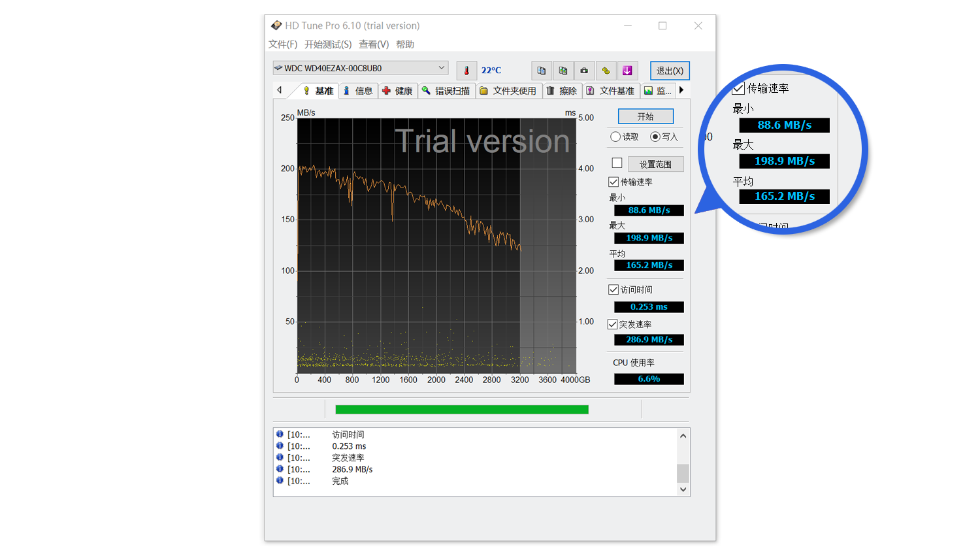Show more tabs with the right tab arrow
Screen dimensions: 980x560
tap(681, 90)
